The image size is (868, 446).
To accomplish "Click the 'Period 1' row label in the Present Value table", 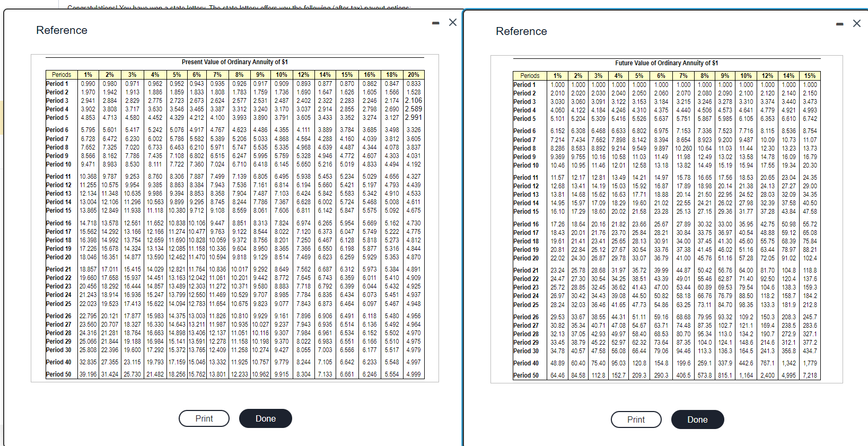I will coord(57,84).
